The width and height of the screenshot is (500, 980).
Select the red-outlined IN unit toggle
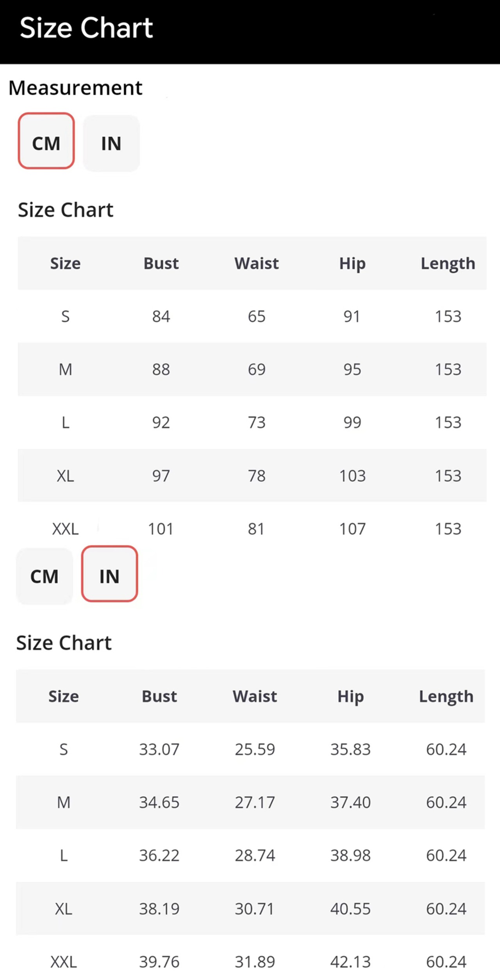click(109, 574)
